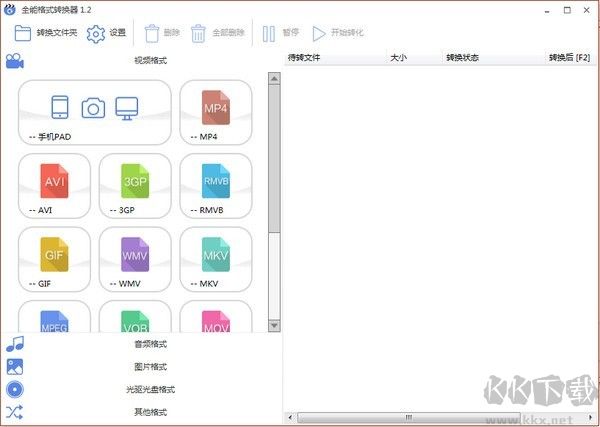Click the 删除 label
The height and width of the screenshot is (427, 600).
pyautogui.click(x=171, y=33)
